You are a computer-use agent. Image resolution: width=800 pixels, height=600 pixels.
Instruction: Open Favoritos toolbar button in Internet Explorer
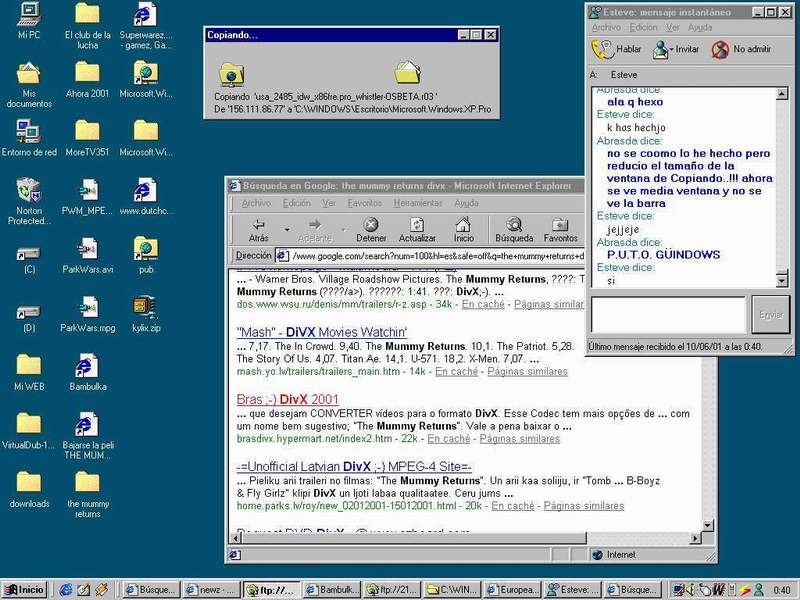click(x=560, y=230)
